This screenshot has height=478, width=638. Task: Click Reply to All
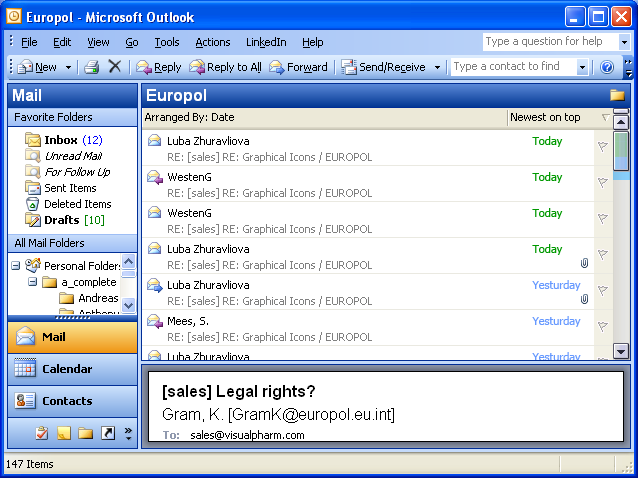pyautogui.click(x=225, y=67)
